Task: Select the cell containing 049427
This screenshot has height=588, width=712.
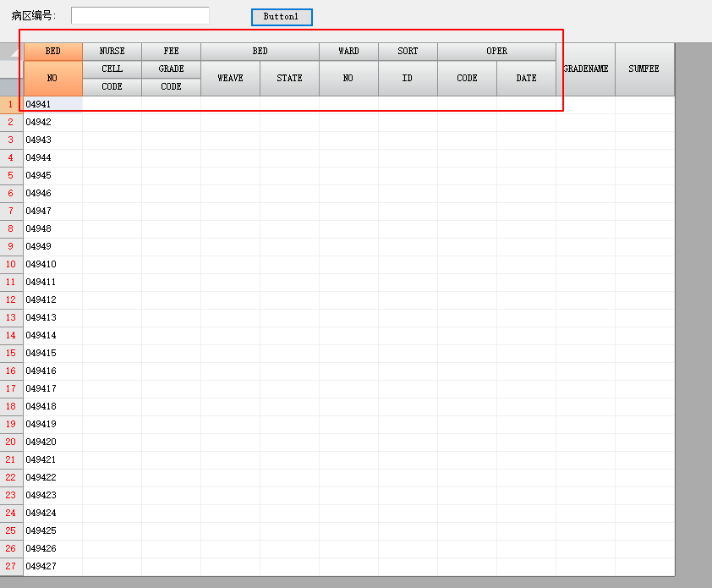Action: [x=52, y=566]
